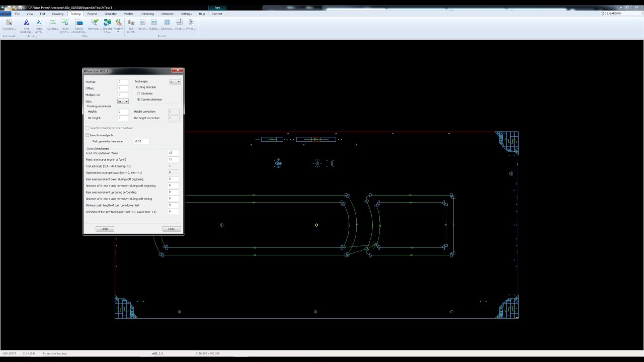Click the Close button in dialog
Viewport: 644px width, 362px height.
(x=172, y=229)
